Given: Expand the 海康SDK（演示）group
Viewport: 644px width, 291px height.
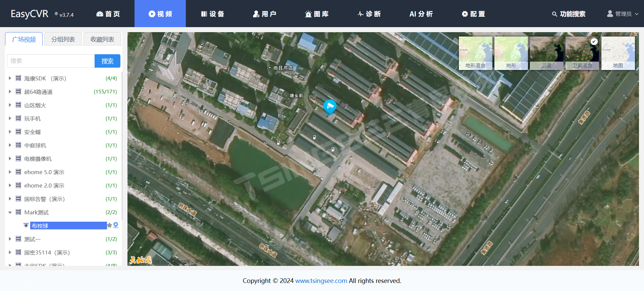Looking at the screenshot, I should [x=10, y=78].
